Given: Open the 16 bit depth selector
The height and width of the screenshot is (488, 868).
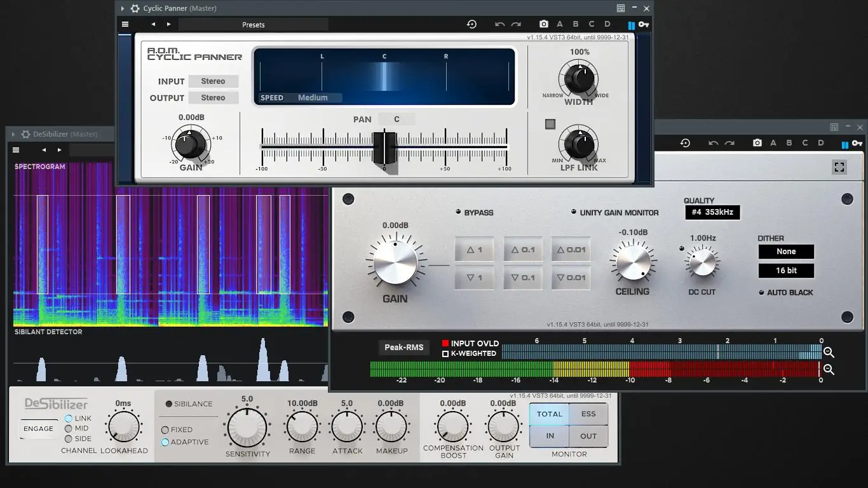Looking at the screenshot, I should 786,271.
